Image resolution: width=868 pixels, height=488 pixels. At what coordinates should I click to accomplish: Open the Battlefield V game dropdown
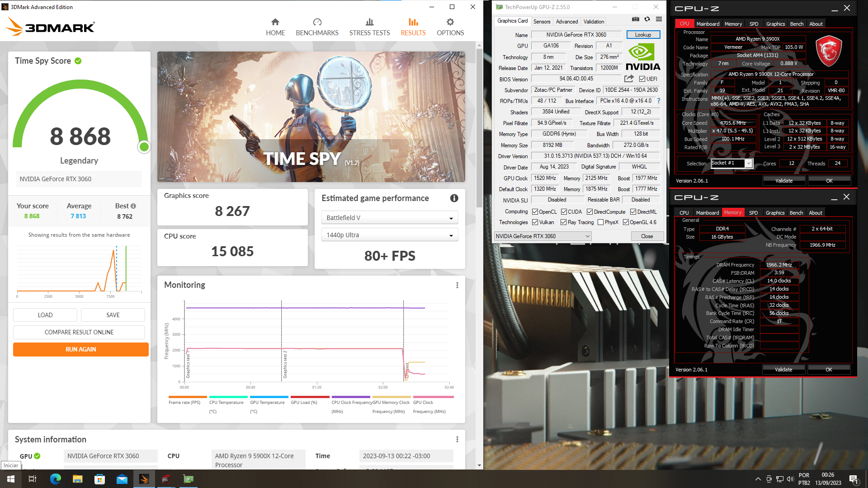pyautogui.click(x=390, y=218)
